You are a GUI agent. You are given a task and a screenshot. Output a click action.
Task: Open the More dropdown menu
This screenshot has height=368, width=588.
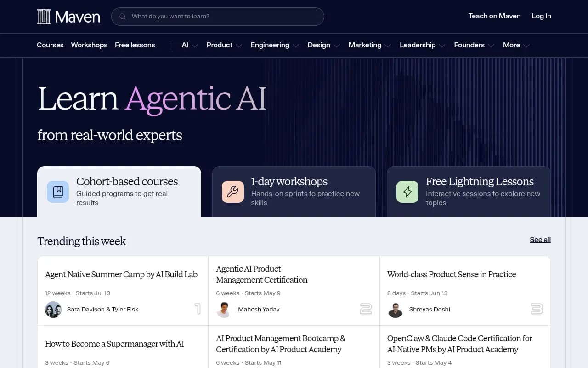click(x=516, y=45)
